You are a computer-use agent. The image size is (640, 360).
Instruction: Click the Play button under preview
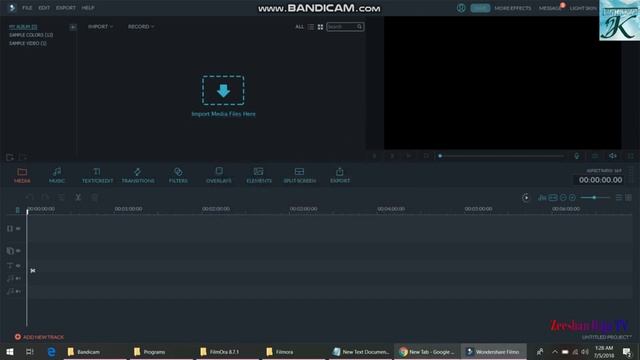[x=409, y=156]
